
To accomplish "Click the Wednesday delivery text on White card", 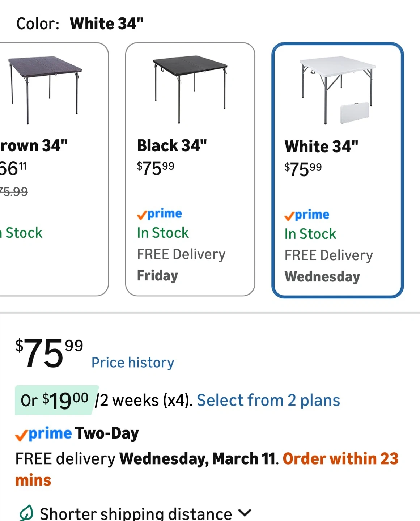I will coord(322,277).
